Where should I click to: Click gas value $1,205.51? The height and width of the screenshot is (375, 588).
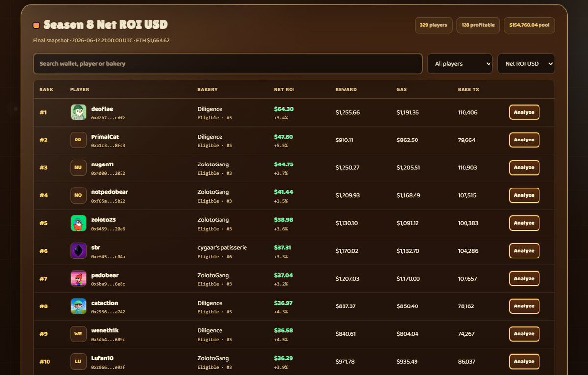tap(409, 167)
